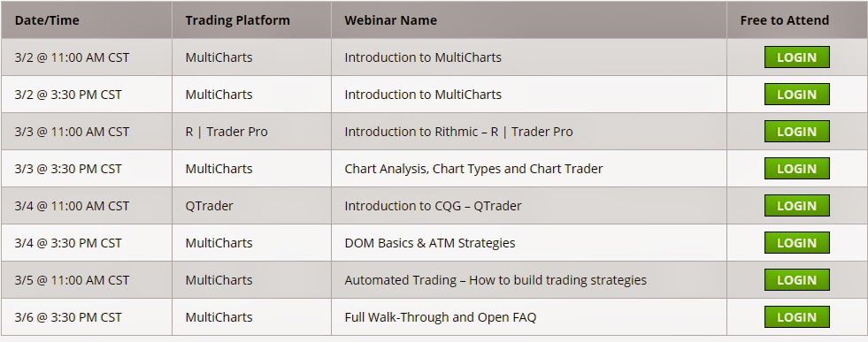Open LOGIN for Rithmic R | Trader Pro webinar

[x=796, y=132]
